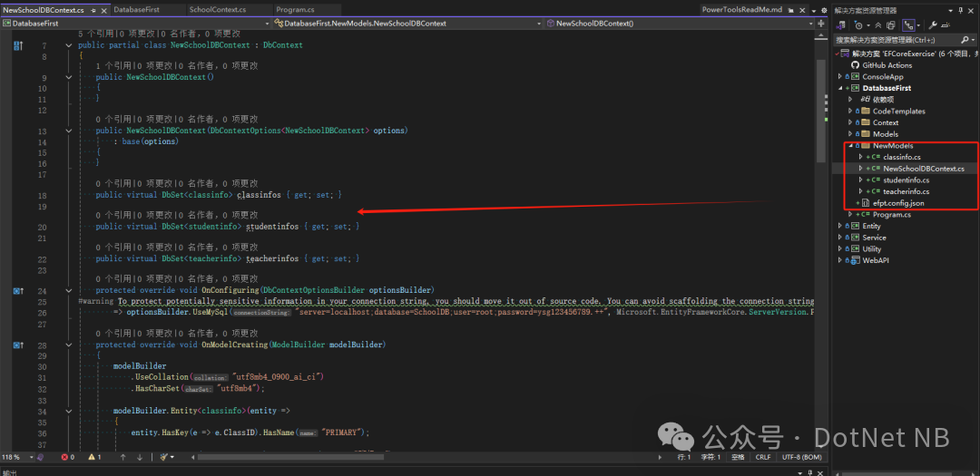Open the pending changes filter clock icon

point(858,25)
